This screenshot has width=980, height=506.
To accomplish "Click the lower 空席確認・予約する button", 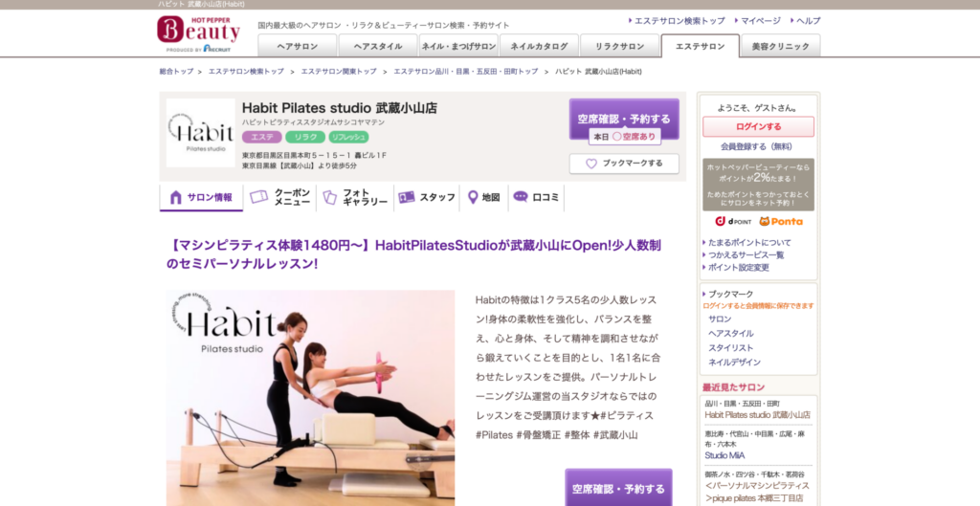I will (619, 488).
